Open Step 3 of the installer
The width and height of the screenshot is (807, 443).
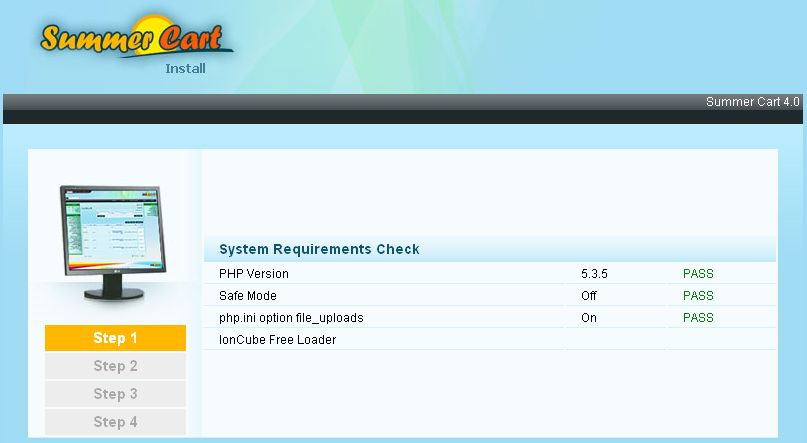115,394
